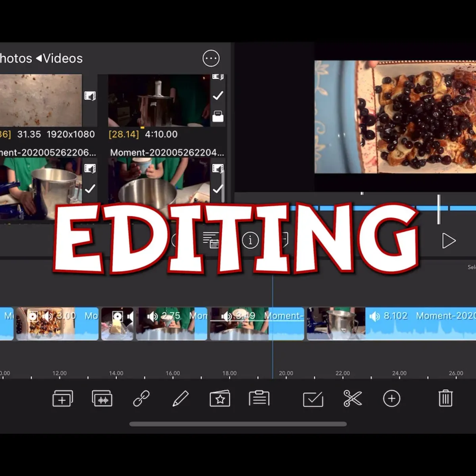The height and width of the screenshot is (476, 476).
Task: Split the clip with the scissors tool
Action: coord(353,399)
